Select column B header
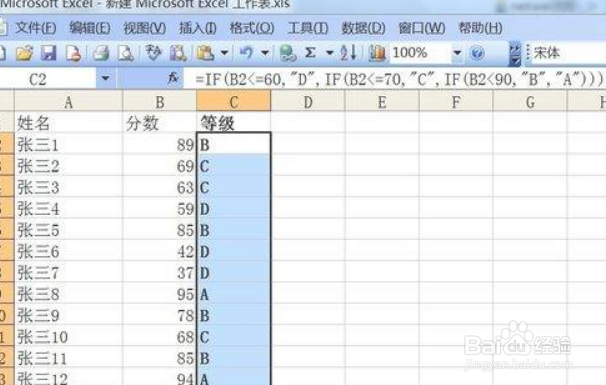Image resolution: width=606 pixels, height=385 pixels. 160,102
